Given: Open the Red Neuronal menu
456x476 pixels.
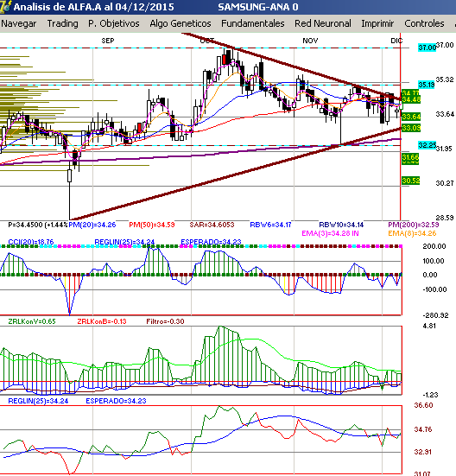Looking at the screenshot, I should pos(323,23).
